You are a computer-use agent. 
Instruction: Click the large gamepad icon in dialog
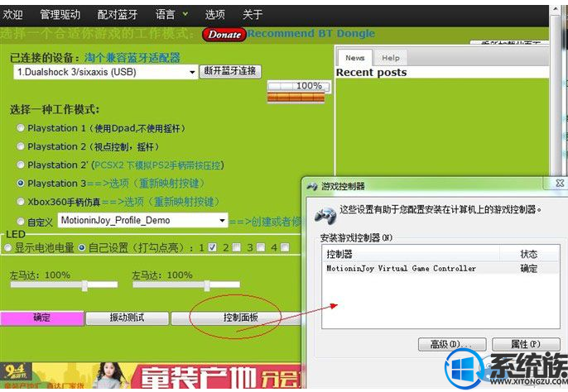click(325, 215)
